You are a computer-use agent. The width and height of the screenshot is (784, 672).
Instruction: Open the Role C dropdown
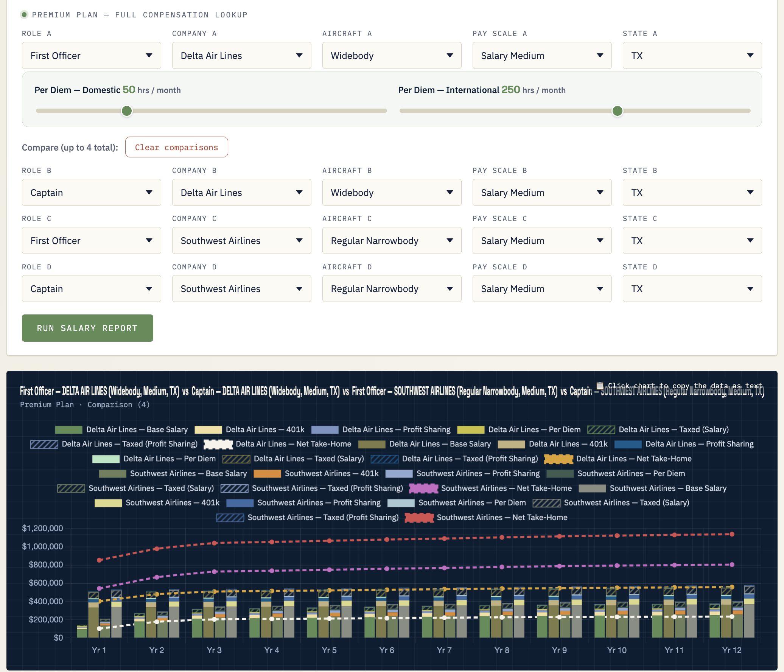[92, 241]
